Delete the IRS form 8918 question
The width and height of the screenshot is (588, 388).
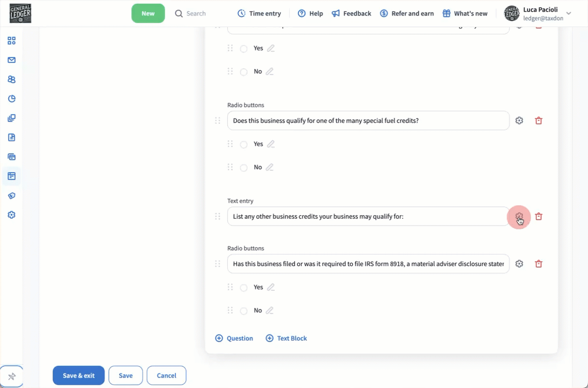[x=538, y=264]
